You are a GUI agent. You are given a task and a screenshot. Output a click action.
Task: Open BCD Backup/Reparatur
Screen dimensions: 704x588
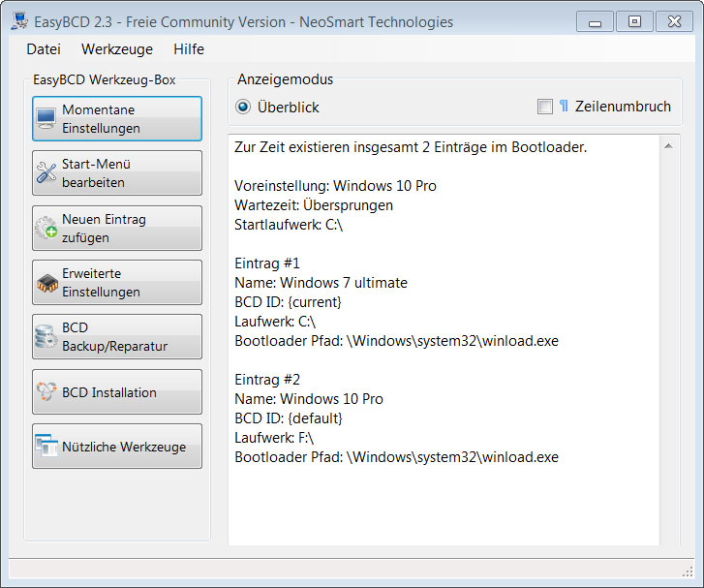point(117,337)
